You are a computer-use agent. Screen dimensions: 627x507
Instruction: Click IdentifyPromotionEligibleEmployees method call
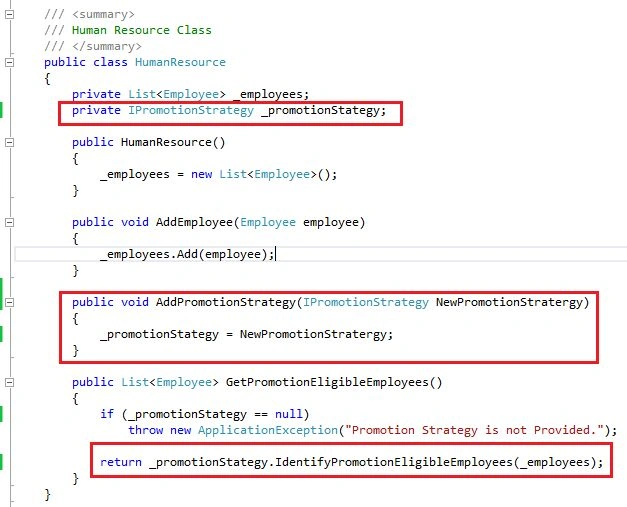[x=393, y=462]
